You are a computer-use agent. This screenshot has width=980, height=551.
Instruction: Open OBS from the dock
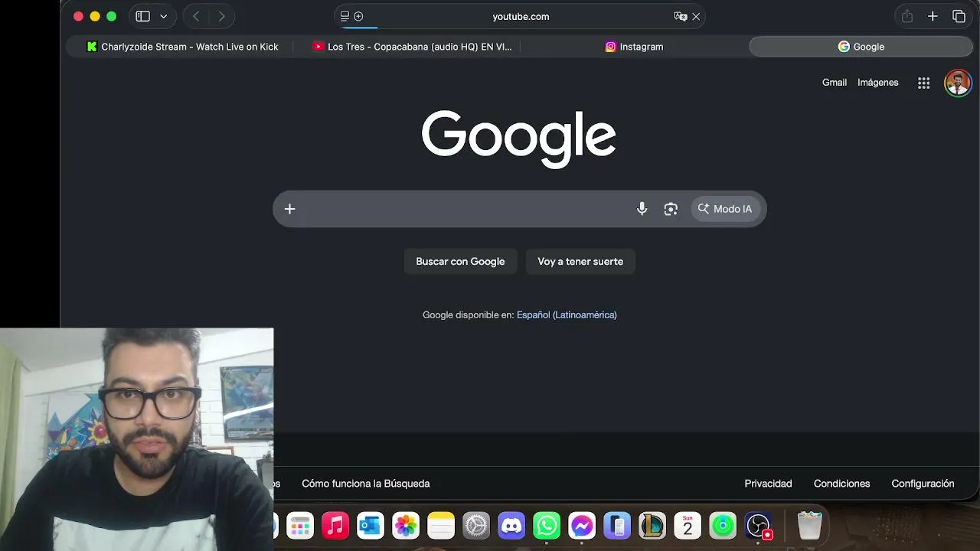758,526
